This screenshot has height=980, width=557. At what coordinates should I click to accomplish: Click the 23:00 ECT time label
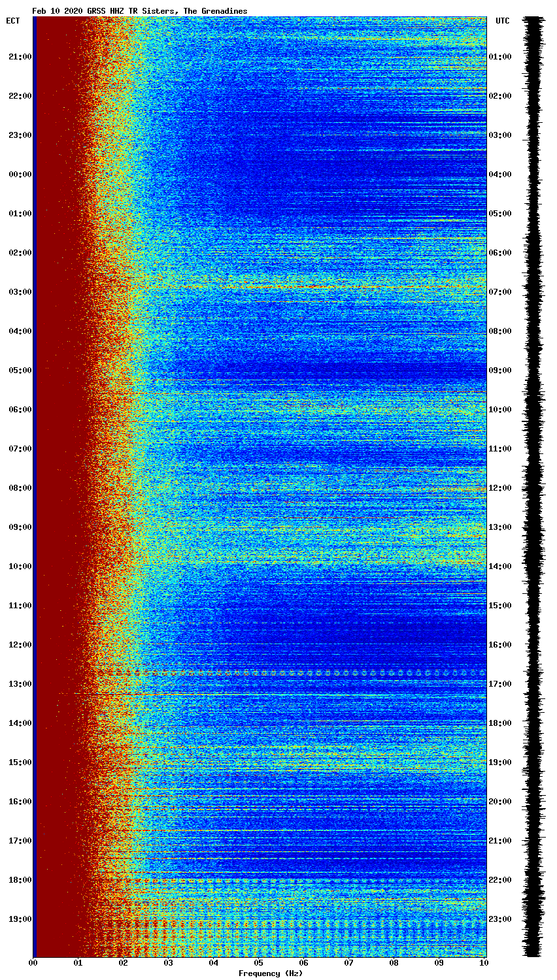pyautogui.click(x=19, y=135)
